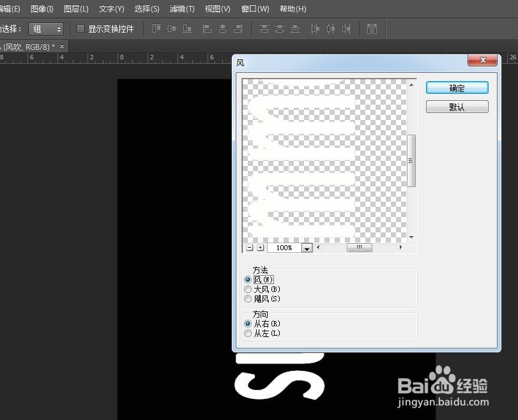Zoom out preview with minus button
518x420 pixels.
[x=250, y=247]
